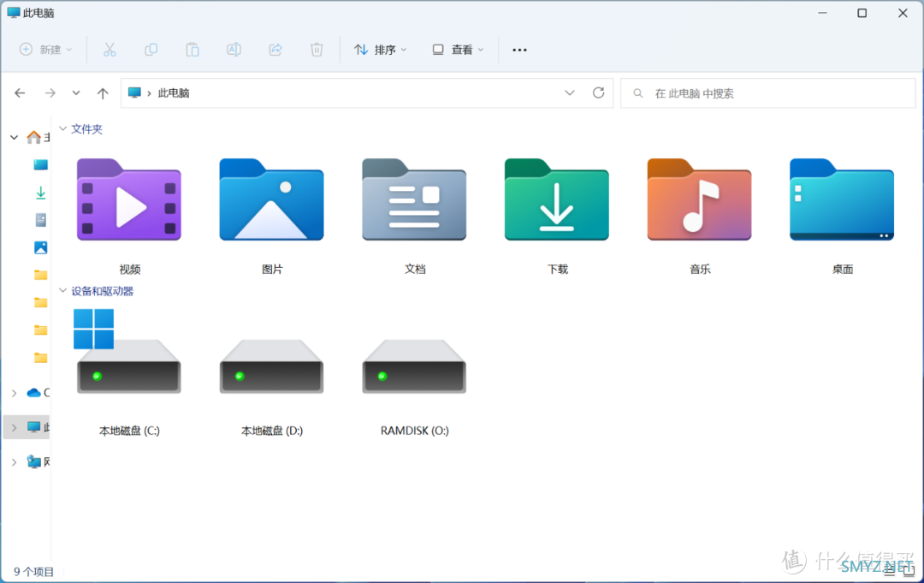The width and height of the screenshot is (924, 583).
Task: Expand the Network tree node
Action: 15,462
